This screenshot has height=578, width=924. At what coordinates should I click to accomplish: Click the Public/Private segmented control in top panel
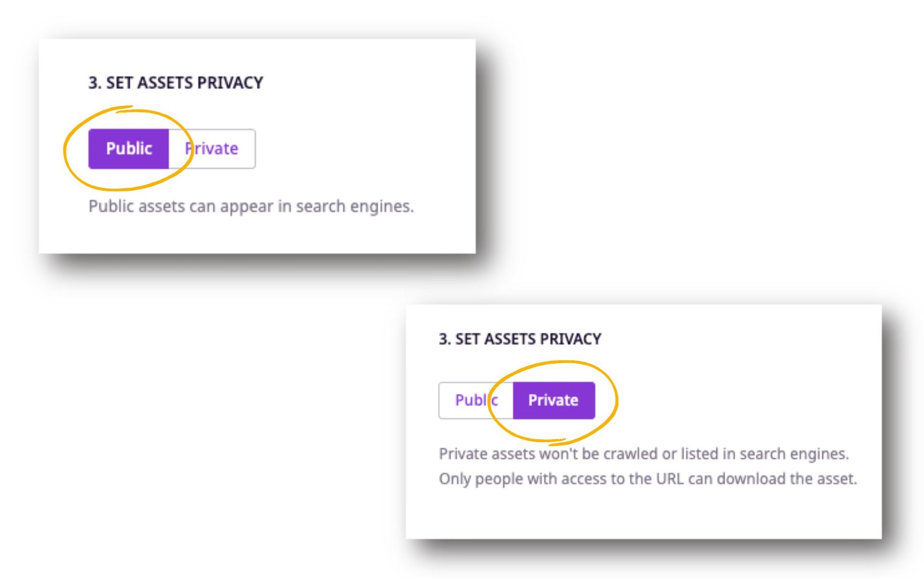pyautogui.click(x=172, y=148)
